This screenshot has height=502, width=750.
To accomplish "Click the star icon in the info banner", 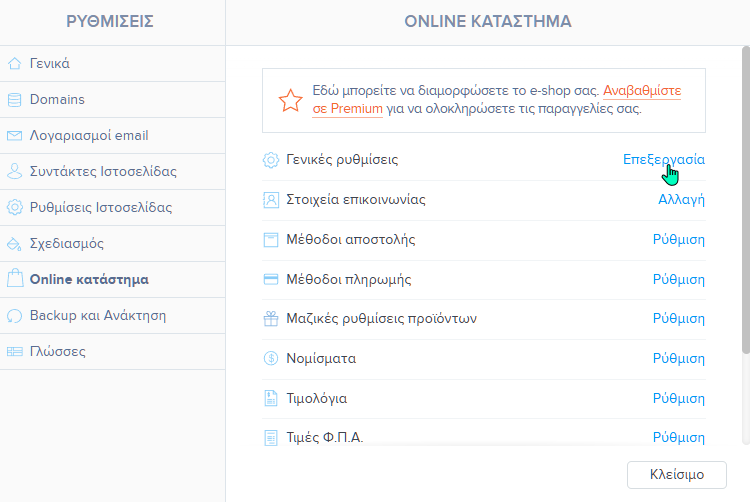I will (290, 100).
